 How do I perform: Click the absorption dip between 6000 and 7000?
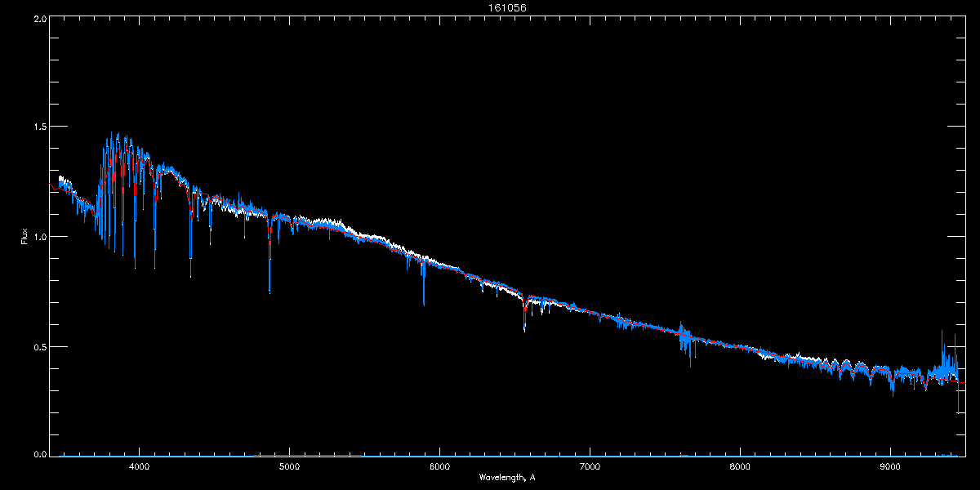click(x=524, y=327)
